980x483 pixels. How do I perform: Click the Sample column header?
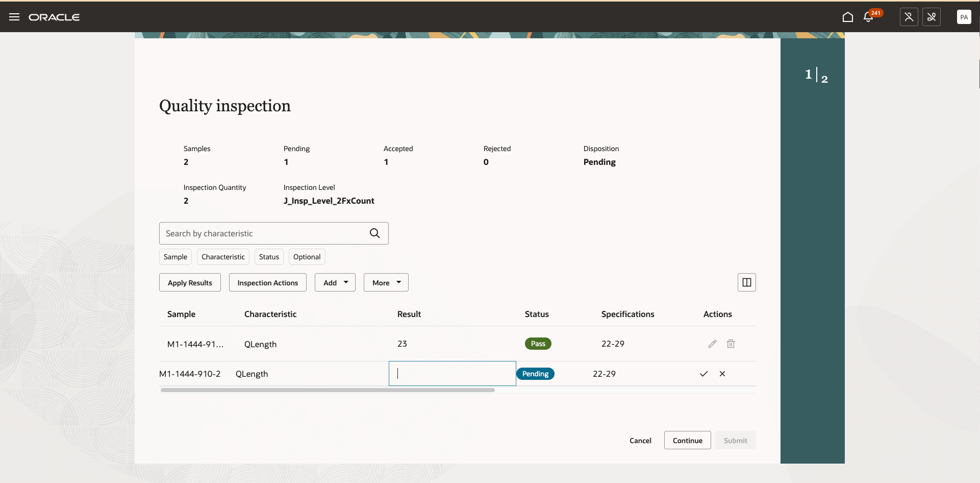[x=181, y=314]
